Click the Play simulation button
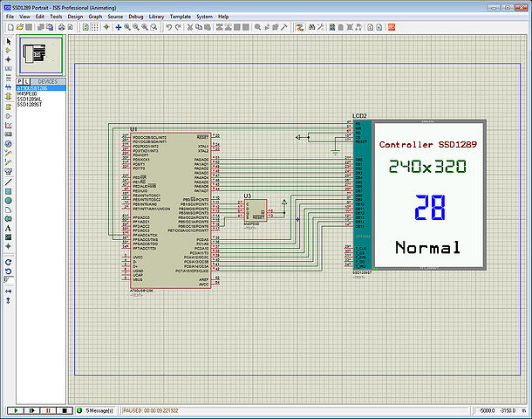Viewport: 532px width, 419px height. 16,410
